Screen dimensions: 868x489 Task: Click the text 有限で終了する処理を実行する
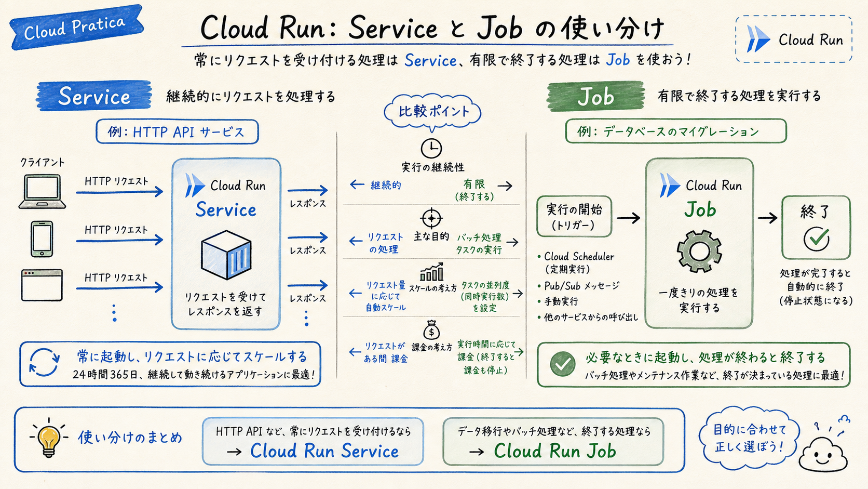point(739,96)
